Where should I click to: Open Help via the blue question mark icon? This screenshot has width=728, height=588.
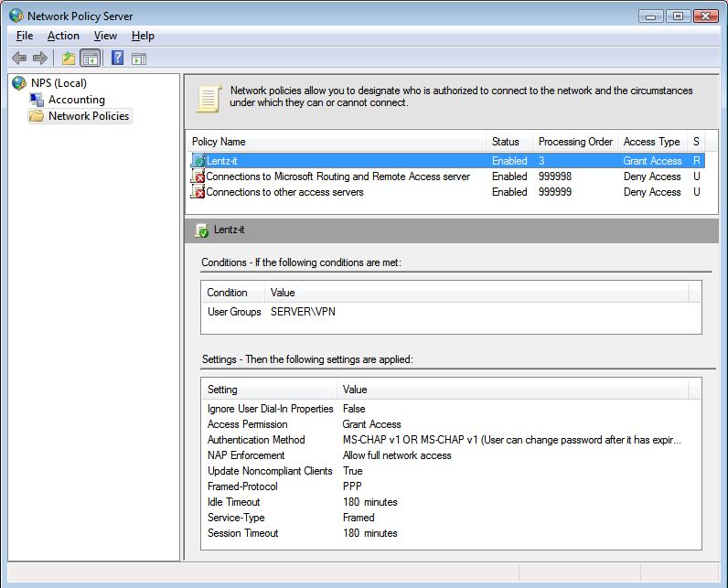coord(117,59)
